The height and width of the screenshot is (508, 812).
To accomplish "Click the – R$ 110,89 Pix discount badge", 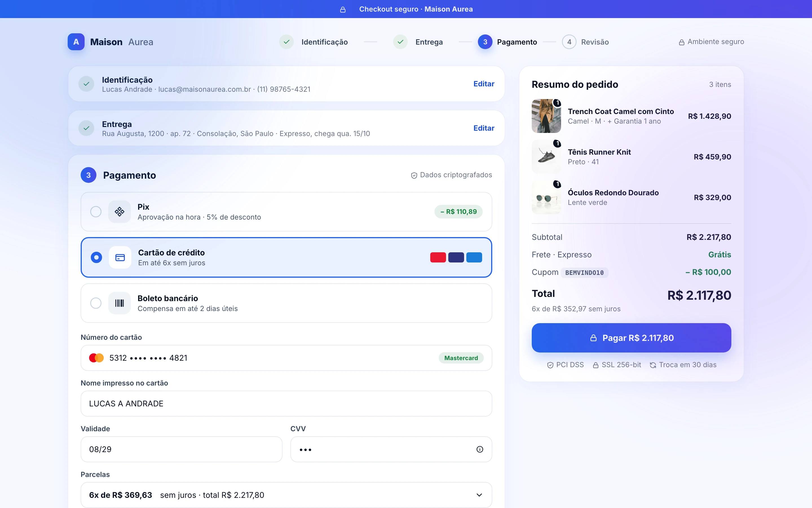I will 458,212.
